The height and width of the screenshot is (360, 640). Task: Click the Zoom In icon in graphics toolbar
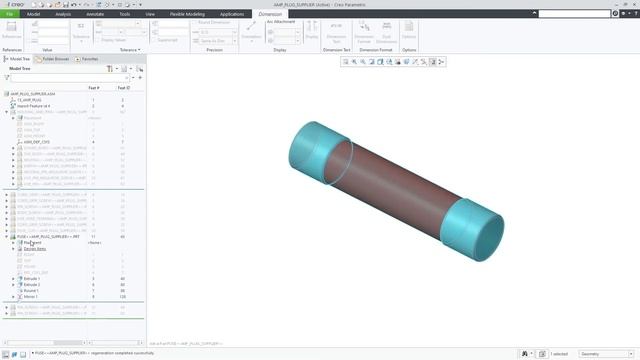pos(354,62)
